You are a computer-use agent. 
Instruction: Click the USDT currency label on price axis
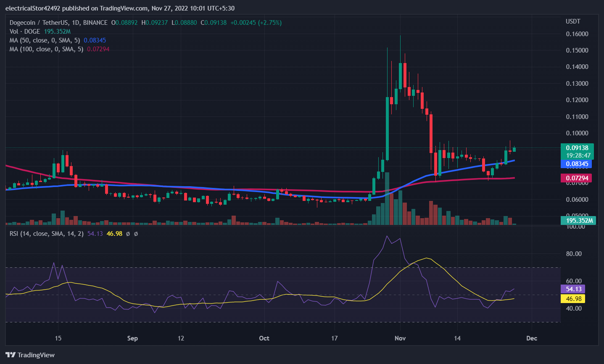pos(573,21)
